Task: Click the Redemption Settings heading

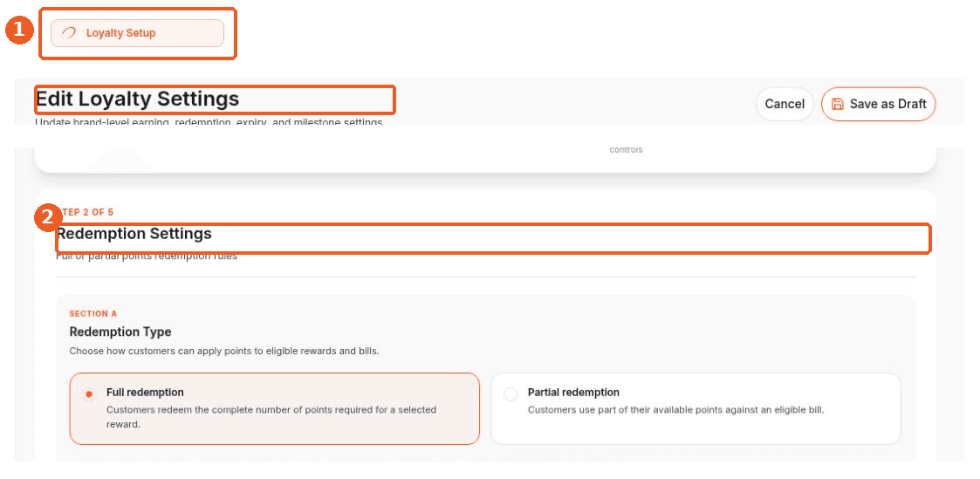Action: point(134,234)
